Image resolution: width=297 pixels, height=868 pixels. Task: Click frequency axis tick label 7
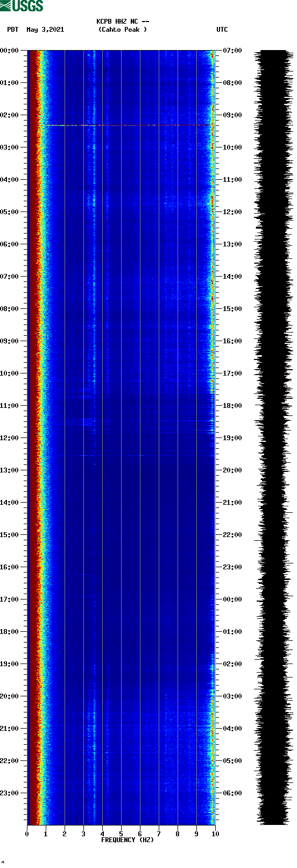(x=159, y=834)
